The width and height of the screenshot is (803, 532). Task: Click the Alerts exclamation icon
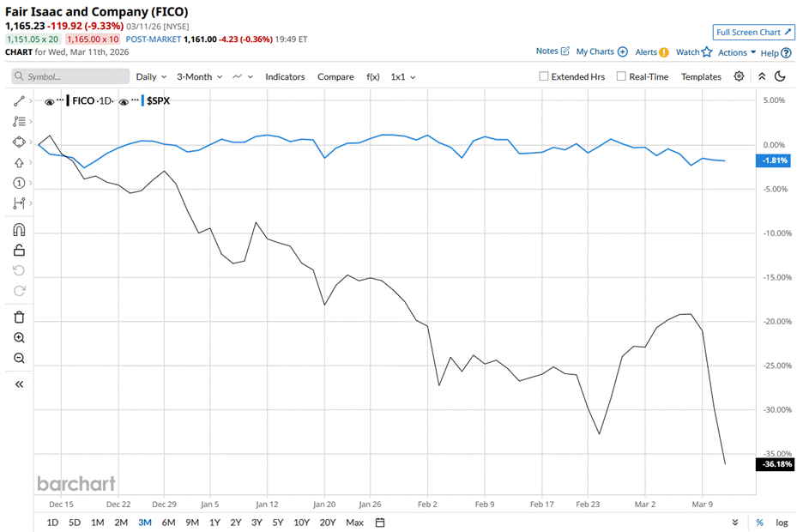664,52
